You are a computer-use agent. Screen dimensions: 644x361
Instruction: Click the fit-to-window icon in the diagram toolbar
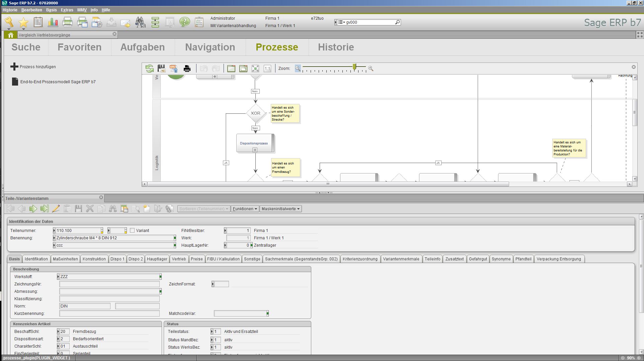click(255, 69)
